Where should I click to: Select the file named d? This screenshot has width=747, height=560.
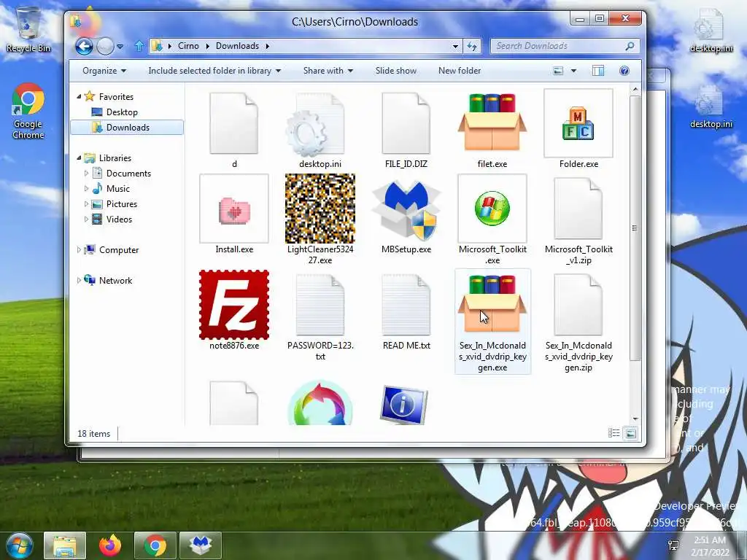click(234, 123)
